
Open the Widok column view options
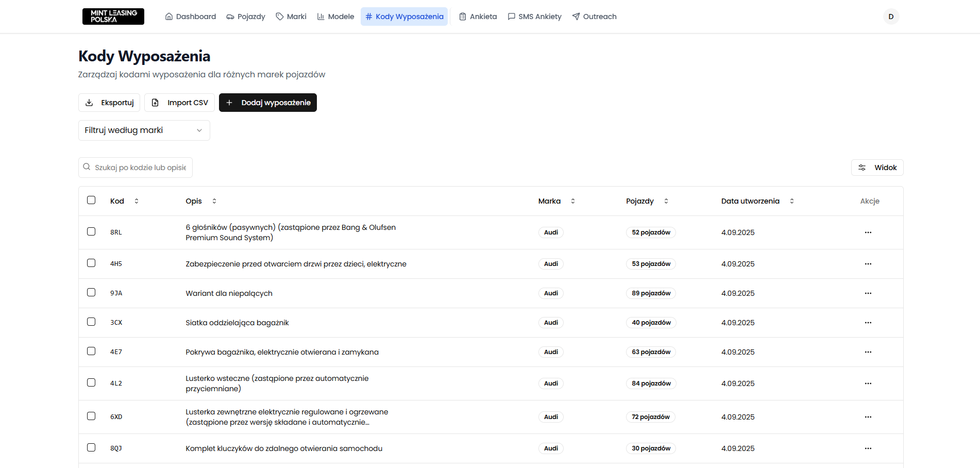tap(877, 168)
